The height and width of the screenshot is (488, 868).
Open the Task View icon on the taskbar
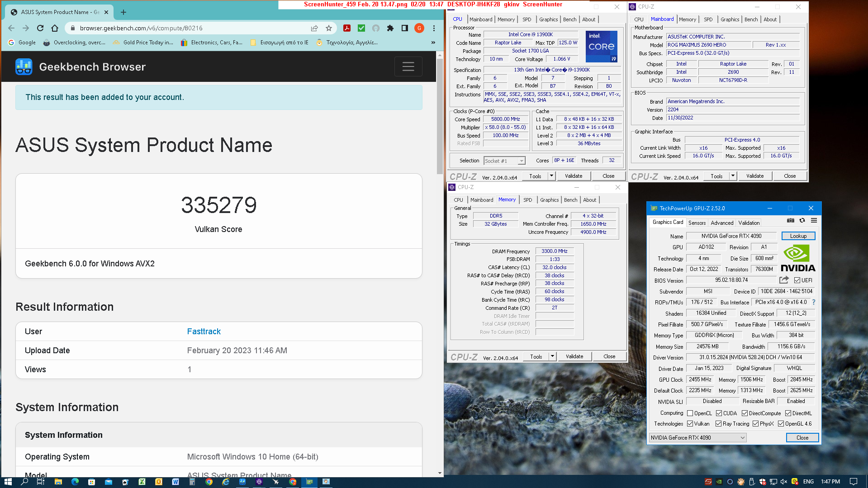pos(41,482)
